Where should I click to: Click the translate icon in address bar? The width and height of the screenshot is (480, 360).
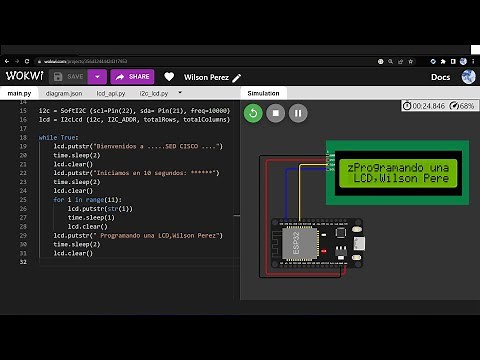point(380,61)
